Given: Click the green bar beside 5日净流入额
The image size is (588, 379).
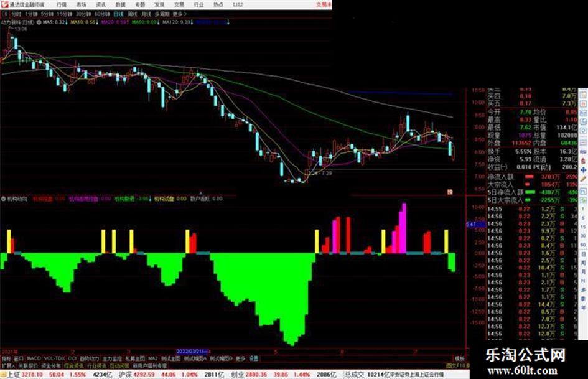Looking at the screenshot, I should pyautogui.click(x=530, y=192).
